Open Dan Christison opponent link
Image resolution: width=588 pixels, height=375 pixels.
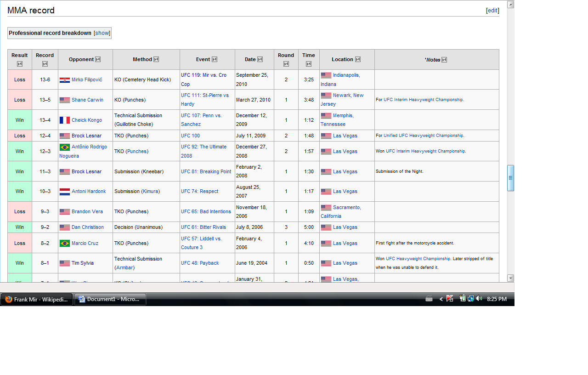[x=88, y=227]
